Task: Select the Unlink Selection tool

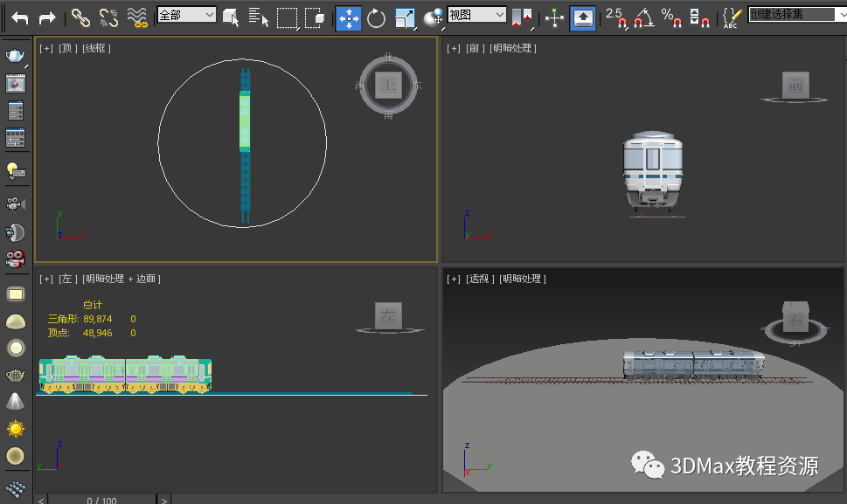Action: [108, 17]
